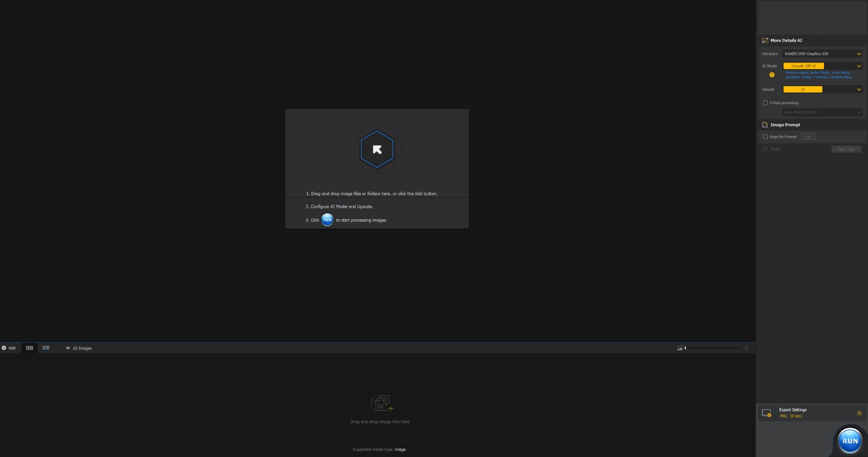Viewport: 868px width, 457px height.
Task: Collapse the Export Settings section
Action: coord(859,412)
